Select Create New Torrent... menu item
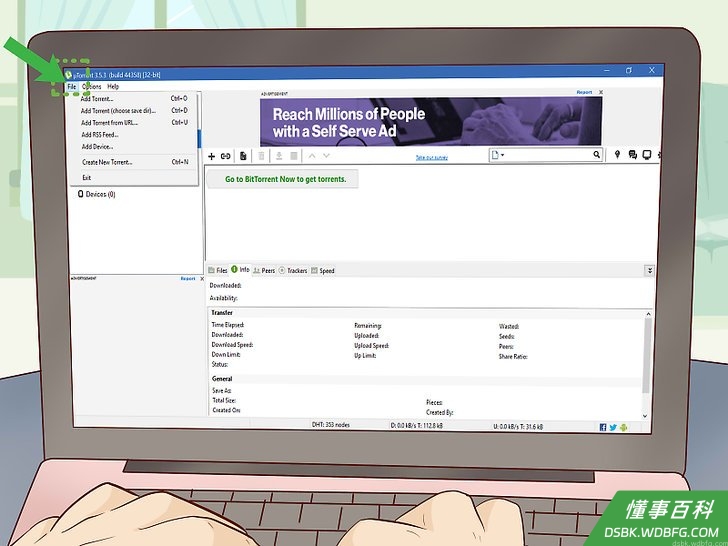The width and height of the screenshot is (728, 546). [x=134, y=162]
